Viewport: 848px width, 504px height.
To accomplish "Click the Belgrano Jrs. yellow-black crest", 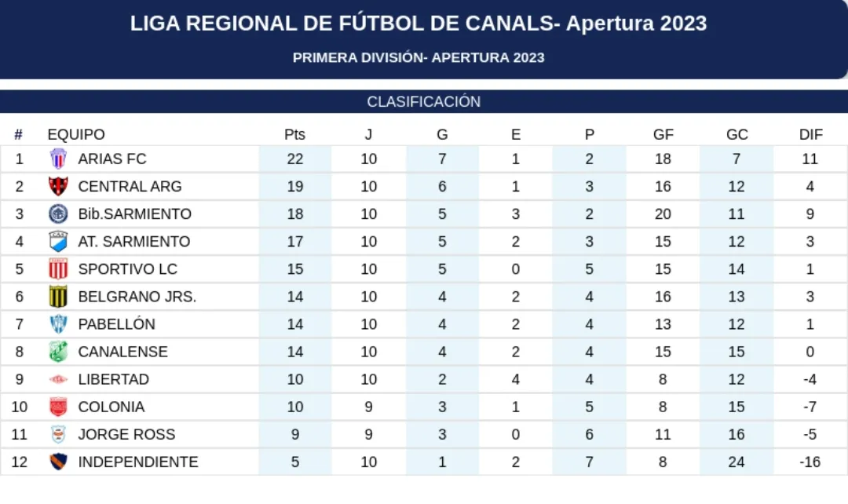I will (58, 297).
